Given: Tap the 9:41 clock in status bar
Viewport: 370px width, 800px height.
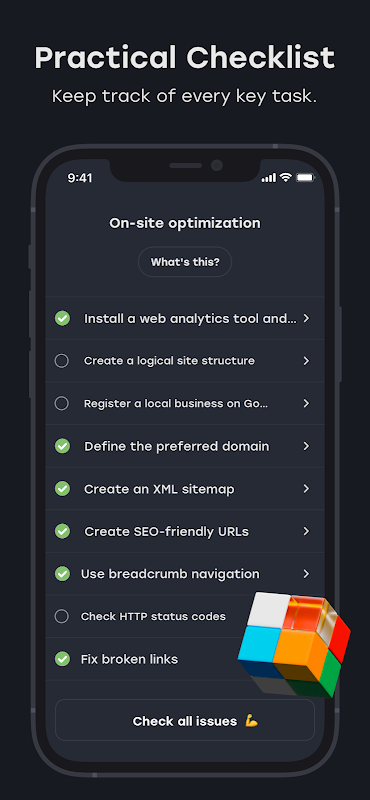Looking at the screenshot, I should 80,178.
